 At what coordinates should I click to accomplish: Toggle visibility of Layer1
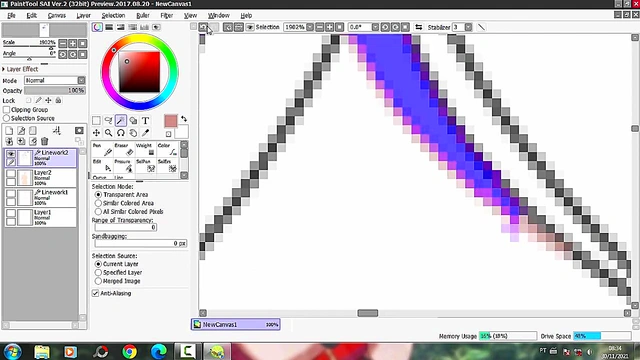11,213
